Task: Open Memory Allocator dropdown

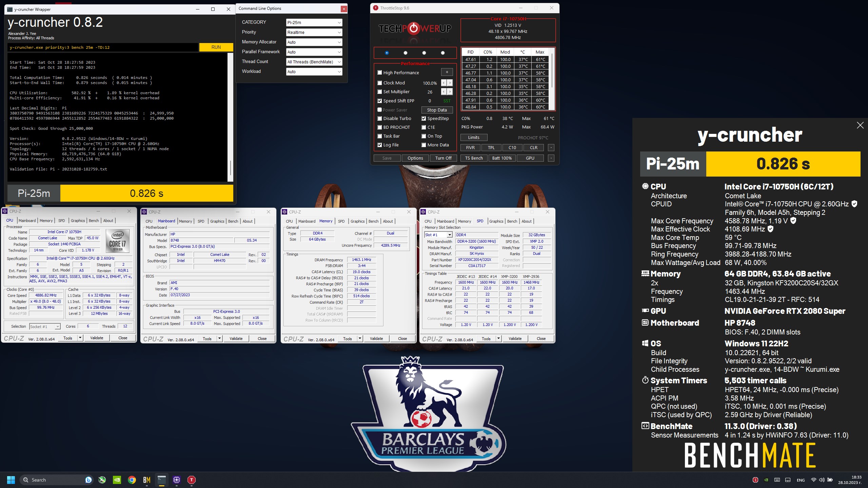Action: 314,42
